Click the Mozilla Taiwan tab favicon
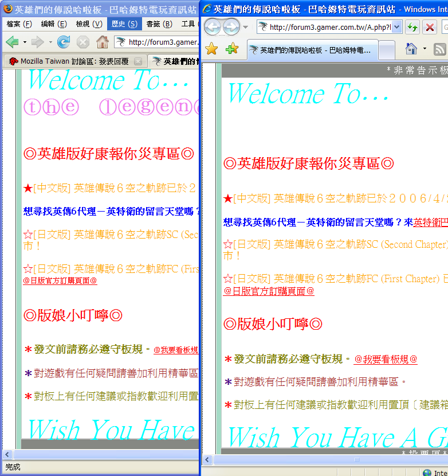Image resolution: width=448 pixels, height=476 pixels. pos(13,61)
